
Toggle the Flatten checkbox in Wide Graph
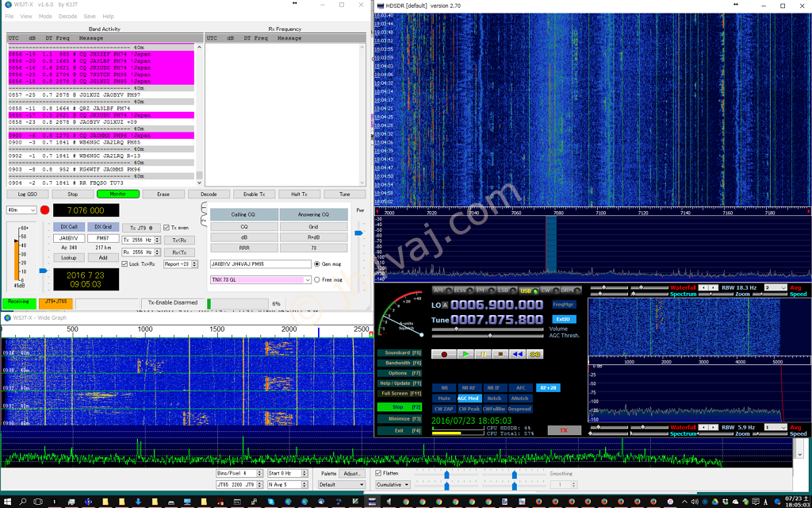pos(378,473)
